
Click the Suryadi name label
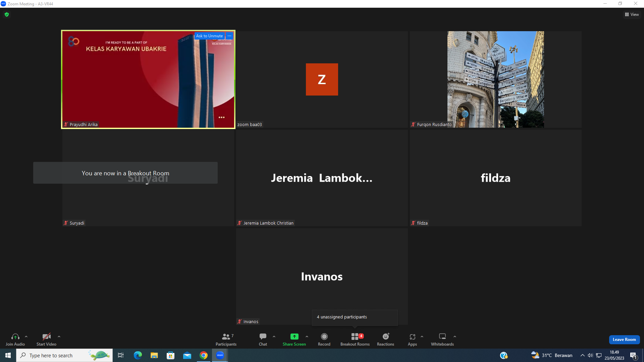click(x=74, y=223)
